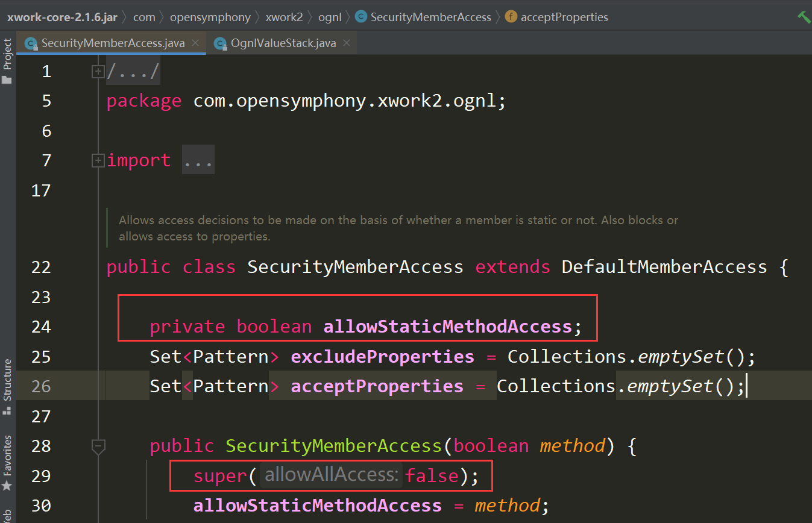
Task: Click the allowStaticMethodAccess field declaration
Action: coord(447,327)
